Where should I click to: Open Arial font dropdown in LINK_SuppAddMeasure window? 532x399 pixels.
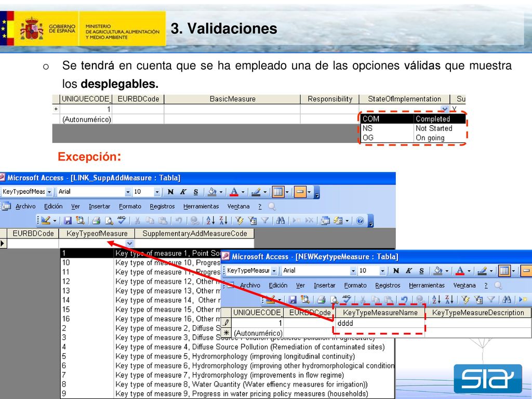tap(128, 192)
